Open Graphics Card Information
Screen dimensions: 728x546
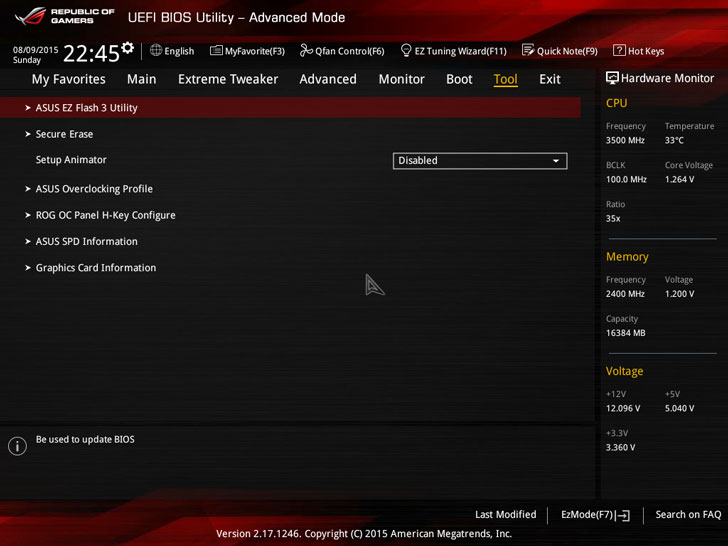click(x=96, y=268)
